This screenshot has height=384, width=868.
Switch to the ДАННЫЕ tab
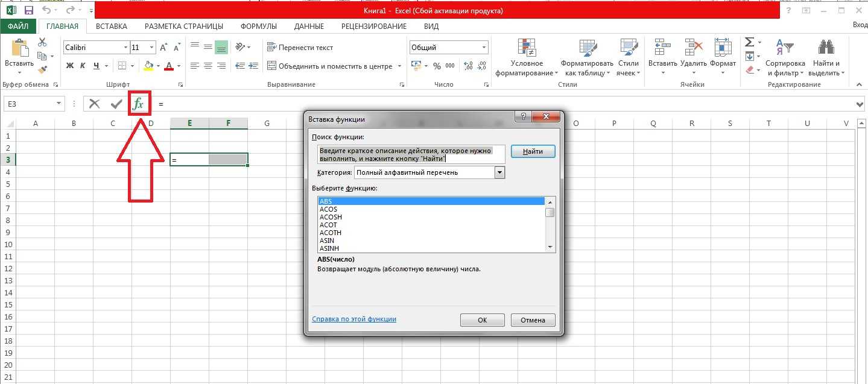tap(309, 26)
